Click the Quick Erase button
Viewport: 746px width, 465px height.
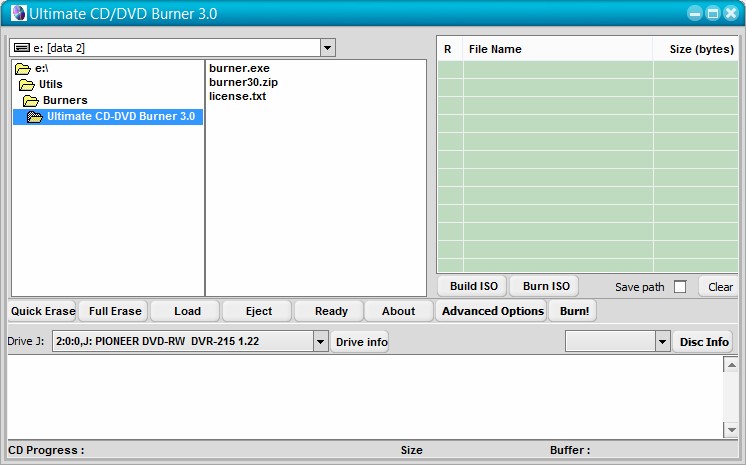(x=43, y=311)
